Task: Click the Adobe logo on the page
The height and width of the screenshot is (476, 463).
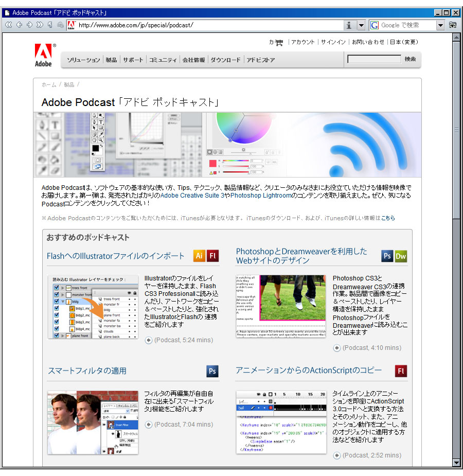Action: click(45, 55)
